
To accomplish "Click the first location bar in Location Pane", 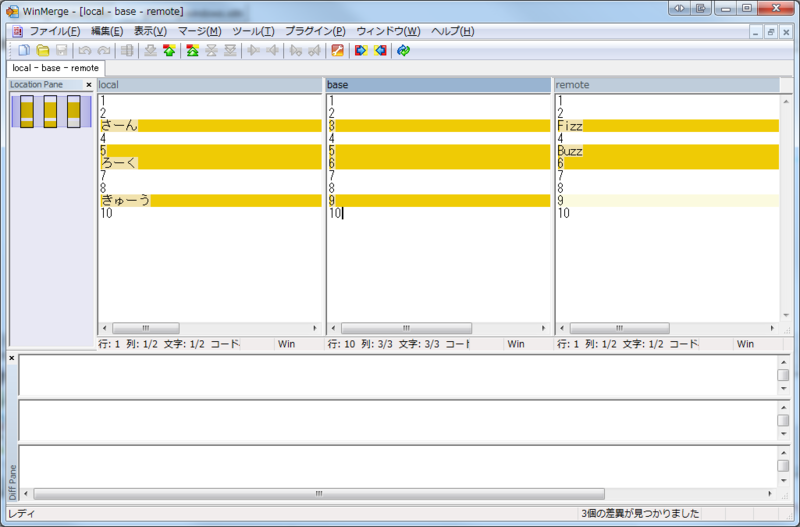I will point(27,111).
